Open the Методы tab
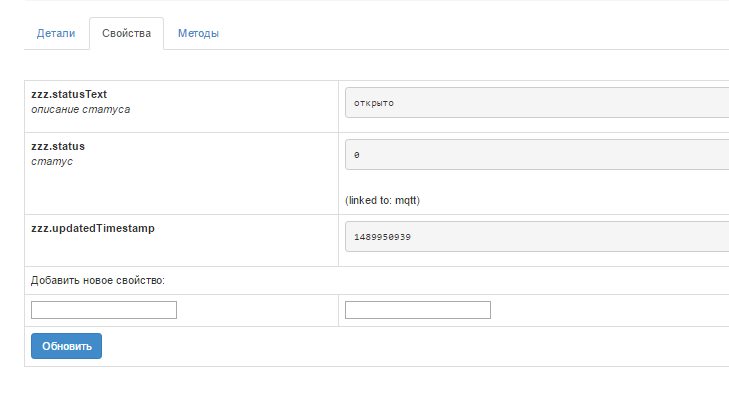 pyautogui.click(x=198, y=33)
